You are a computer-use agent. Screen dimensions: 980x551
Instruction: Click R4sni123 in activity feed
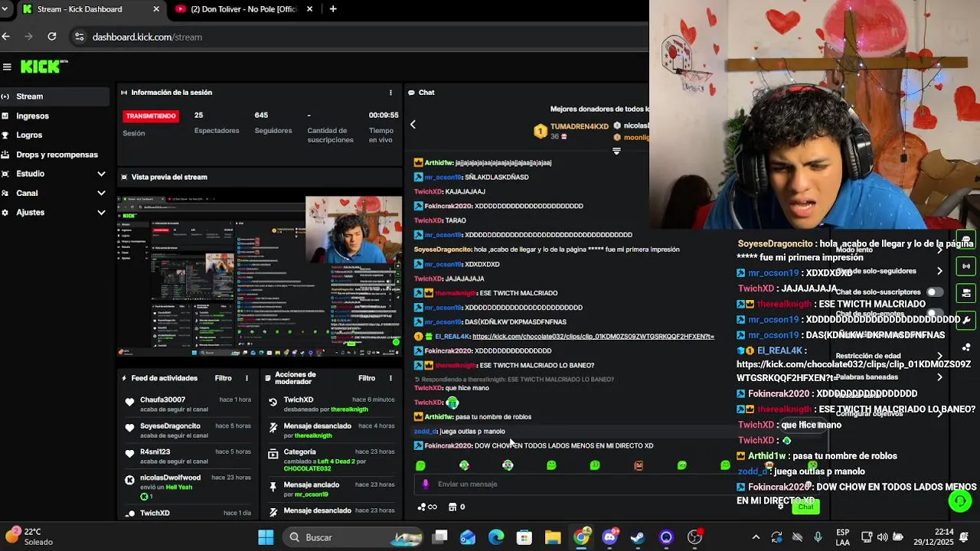point(155,452)
